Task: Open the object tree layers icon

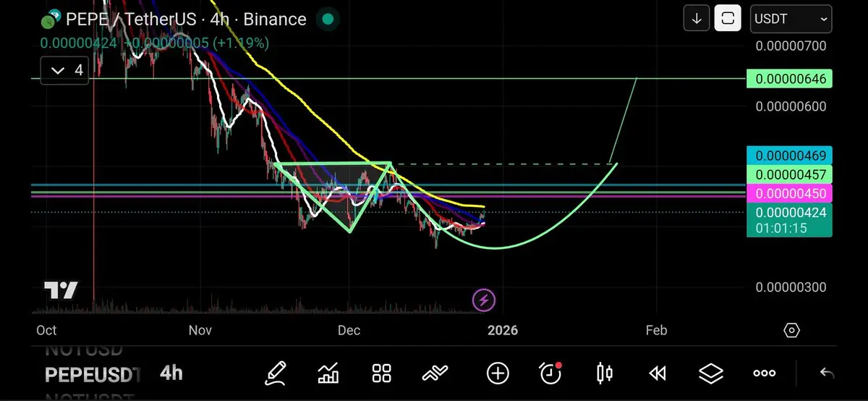Action: pyautogui.click(x=711, y=373)
